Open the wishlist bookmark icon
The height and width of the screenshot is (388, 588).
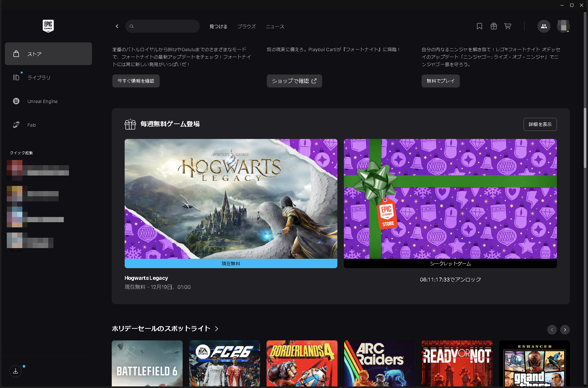pos(480,26)
